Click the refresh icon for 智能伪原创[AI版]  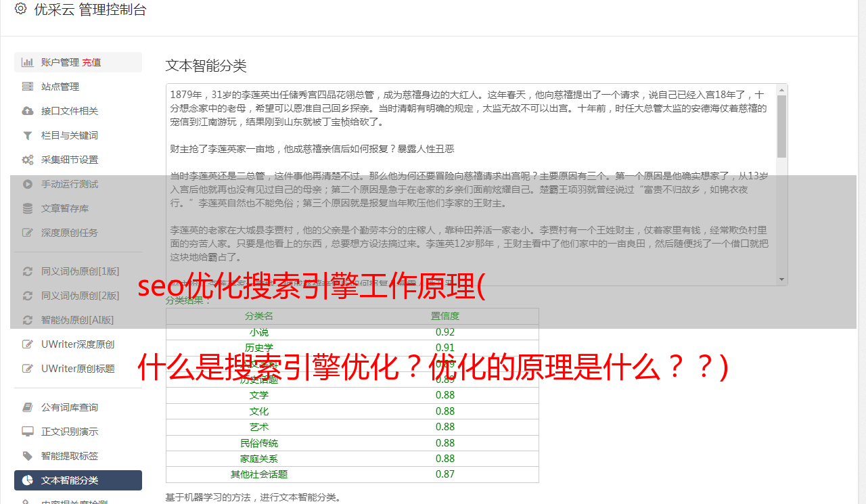tap(28, 320)
